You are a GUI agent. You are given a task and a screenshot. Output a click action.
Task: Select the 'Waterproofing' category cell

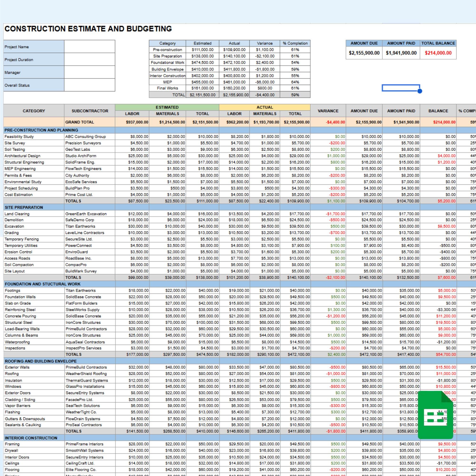coord(34,342)
